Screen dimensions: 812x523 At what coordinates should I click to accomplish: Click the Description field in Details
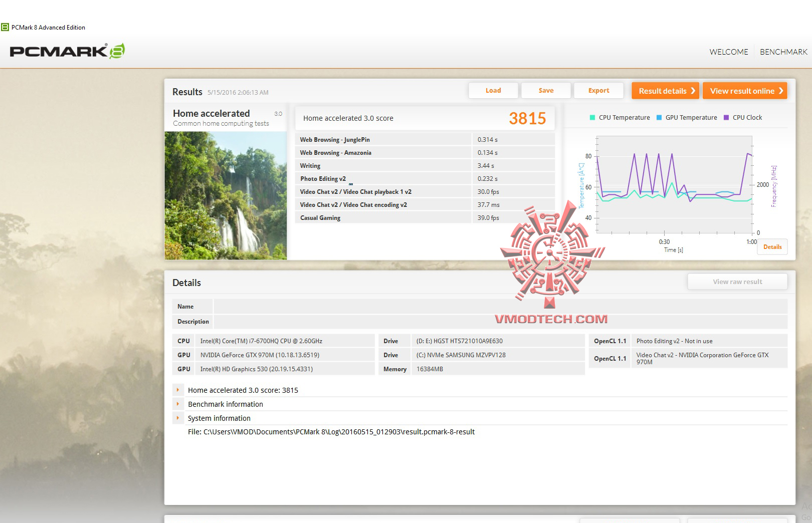click(500, 322)
